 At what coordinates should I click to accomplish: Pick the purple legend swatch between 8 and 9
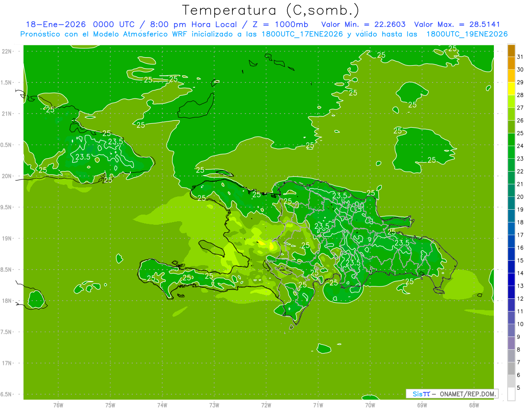pyautogui.click(x=512, y=344)
